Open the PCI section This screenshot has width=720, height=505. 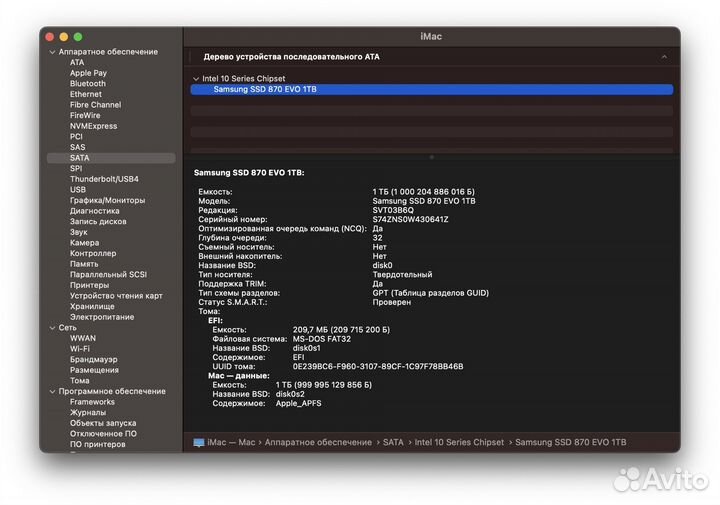click(76, 136)
